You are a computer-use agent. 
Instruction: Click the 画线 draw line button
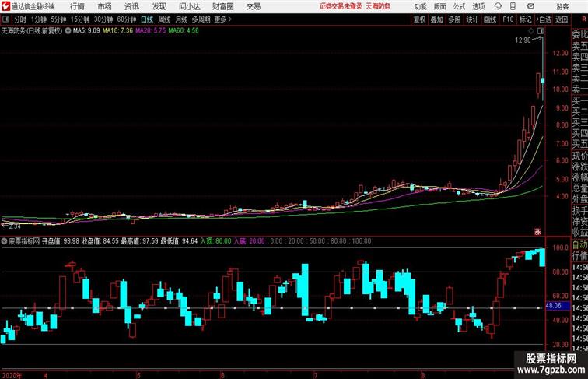tap(490, 19)
